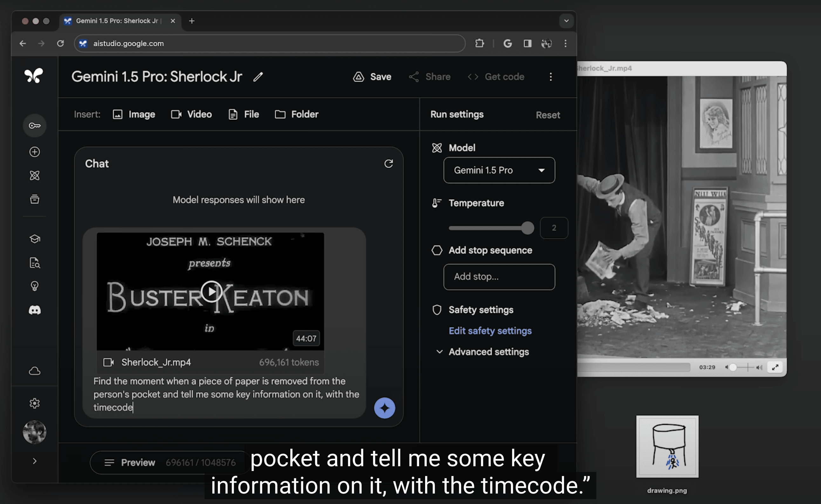Viewport: 821px width, 504px height.
Task: Insert a Video into prompt
Action: [192, 114]
